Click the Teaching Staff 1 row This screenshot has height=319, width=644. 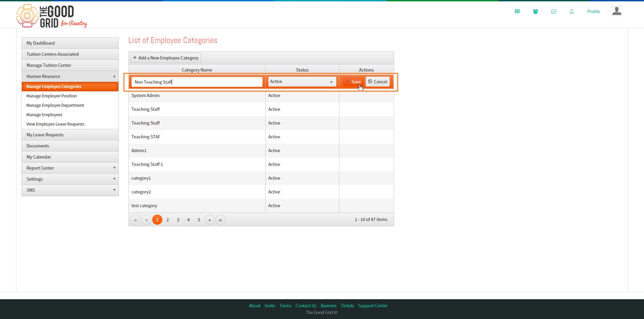(261, 165)
